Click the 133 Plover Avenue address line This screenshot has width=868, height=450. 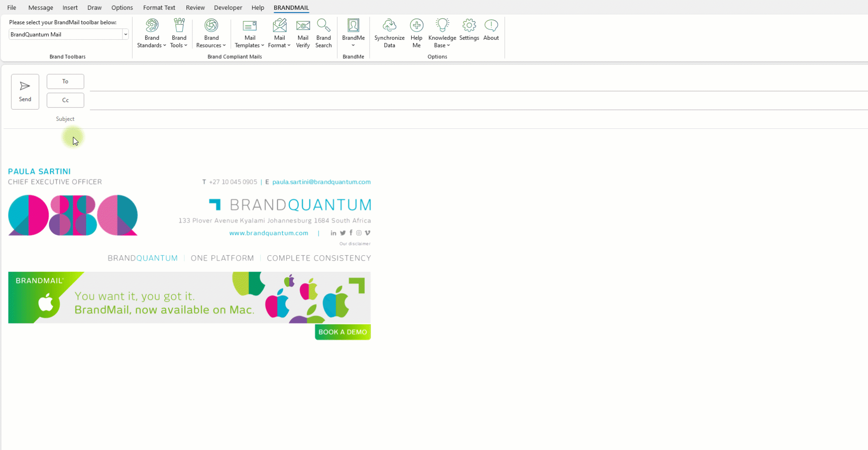pyautogui.click(x=275, y=220)
